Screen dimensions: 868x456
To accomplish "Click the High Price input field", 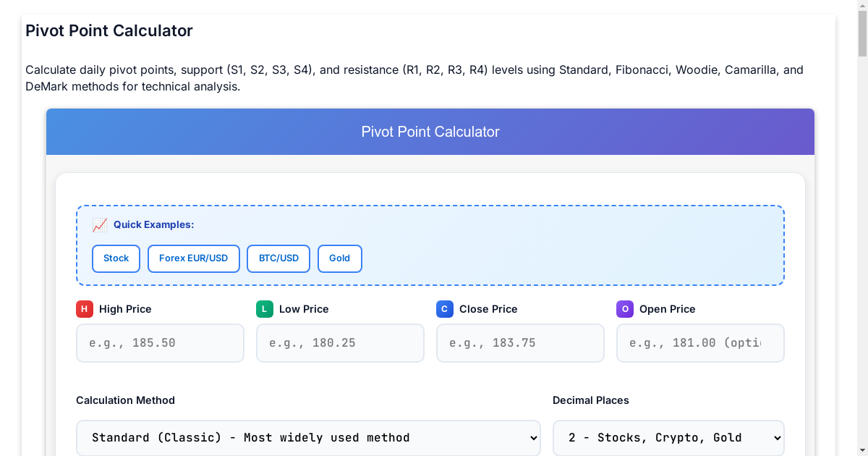I will [160, 342].
